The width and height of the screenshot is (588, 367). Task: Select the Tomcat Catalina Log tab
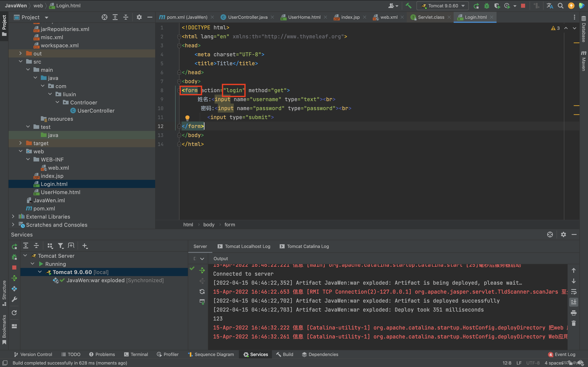[307, 246]
